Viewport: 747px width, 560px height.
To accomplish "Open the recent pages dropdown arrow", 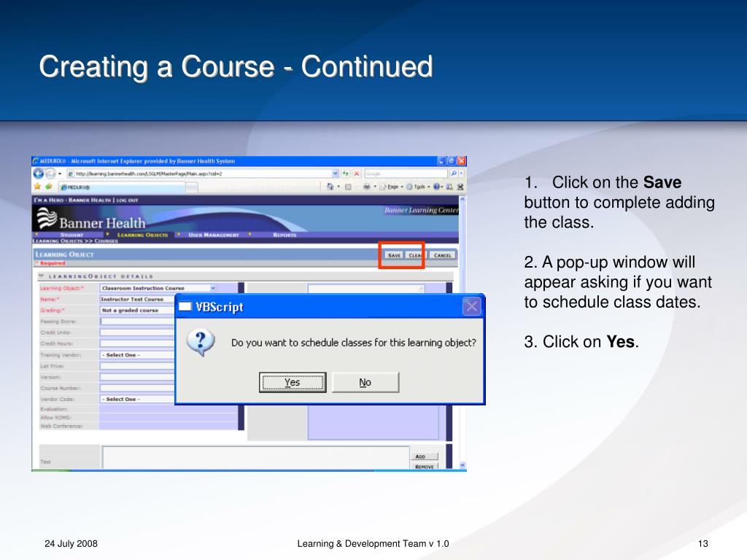I will click(60, 174).
